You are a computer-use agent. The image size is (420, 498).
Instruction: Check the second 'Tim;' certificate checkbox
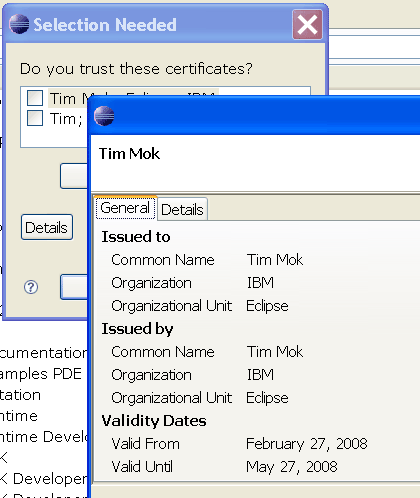tap(35, 118)
